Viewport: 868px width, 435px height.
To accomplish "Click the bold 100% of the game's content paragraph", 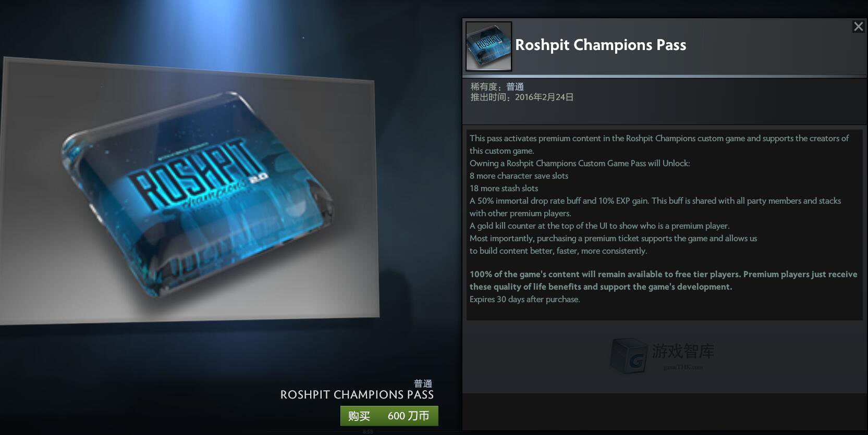I will click(x=663, y=280).
